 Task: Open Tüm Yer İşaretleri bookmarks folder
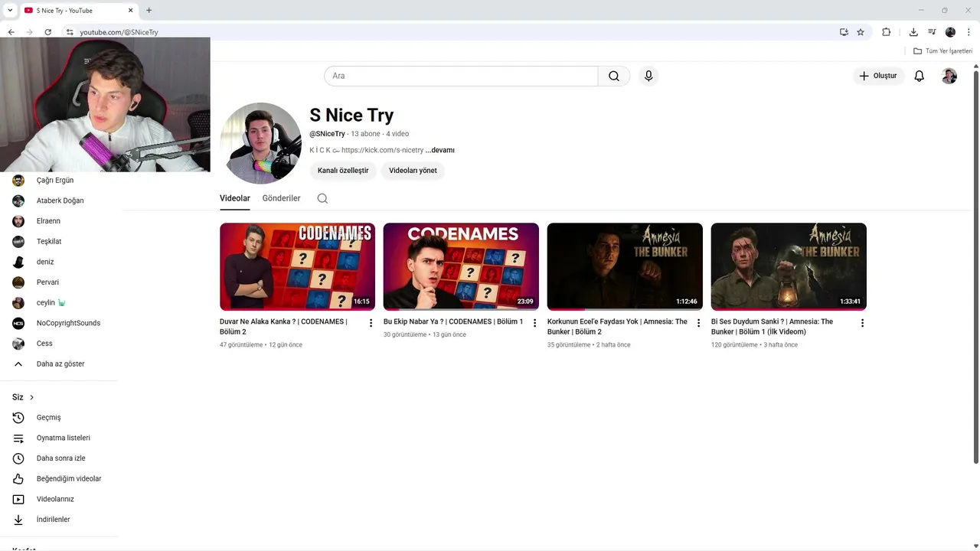942,51
